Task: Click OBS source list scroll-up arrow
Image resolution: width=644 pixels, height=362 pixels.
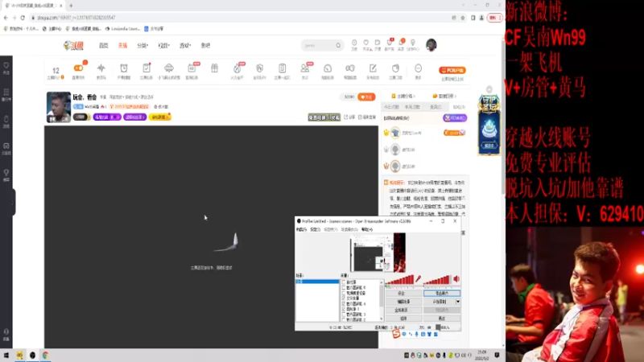Action: click(x=382, y=282)
